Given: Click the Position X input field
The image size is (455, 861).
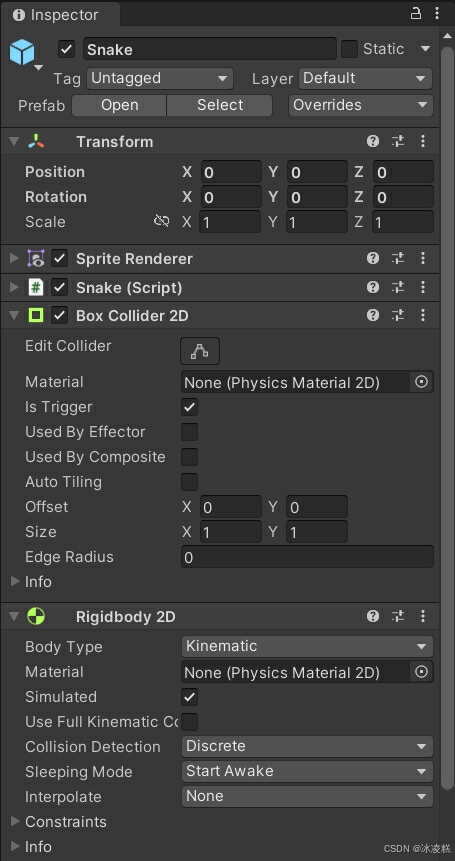Looking at the screenshot, I should point(231,172).
